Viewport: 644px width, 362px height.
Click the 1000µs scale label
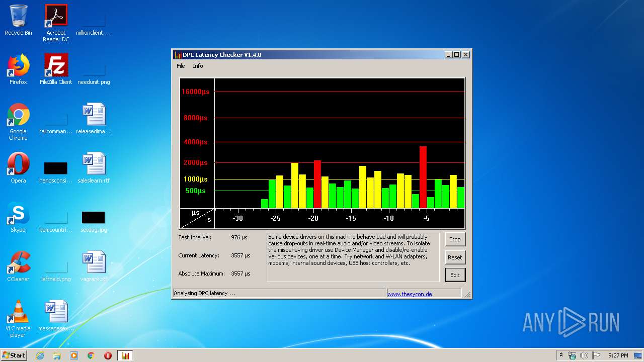tap(196, 179)
